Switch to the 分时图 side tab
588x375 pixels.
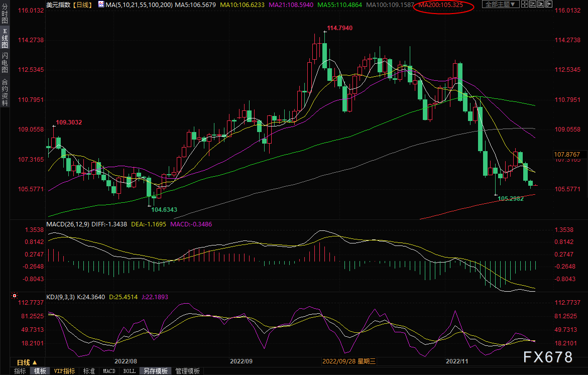tap(5, 15)
